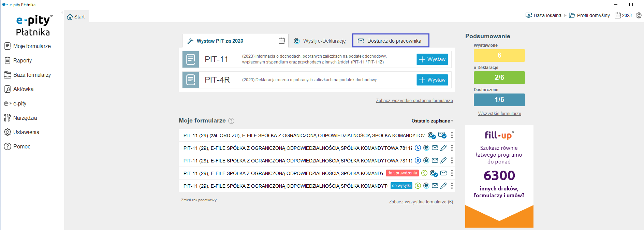
Task: Click envelope icon on the 'do wysyłki' row
Action: [435, 186]
